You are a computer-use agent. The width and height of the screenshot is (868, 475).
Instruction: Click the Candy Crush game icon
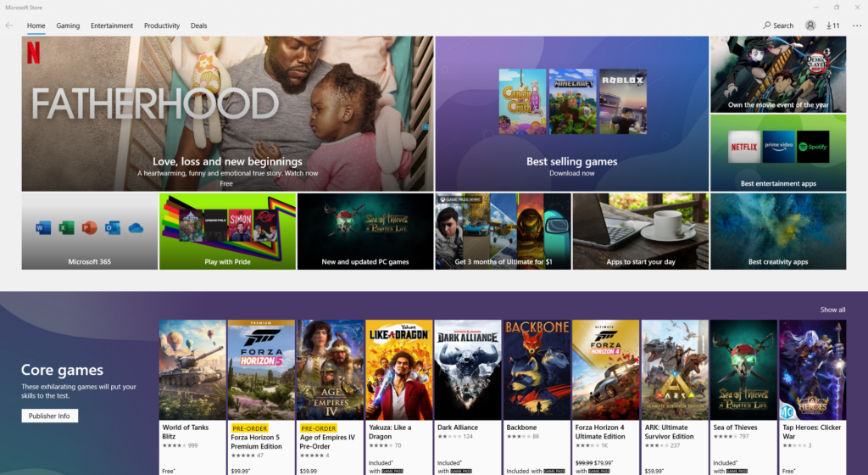tap(522, 101)
